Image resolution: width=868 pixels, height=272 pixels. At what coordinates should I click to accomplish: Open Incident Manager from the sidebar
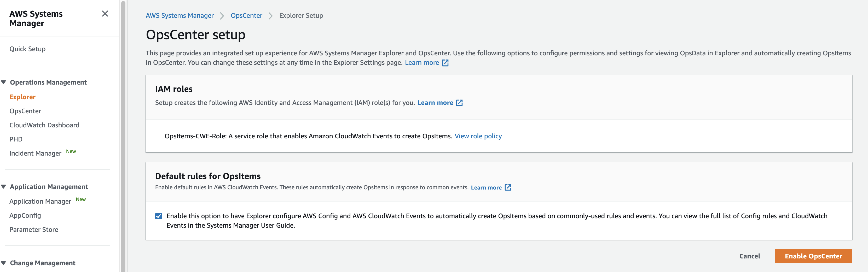pyautogui.click(x=35, y=153)
